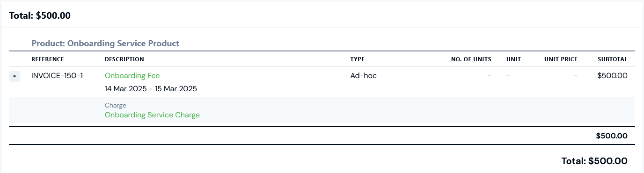Image resolution: width=644 pixels, height=173 pixels.
Task: Click the 14 Mar 2025 - 15 Mar 2025 date range
Action: pyautogui.click(x=151, y=89)
